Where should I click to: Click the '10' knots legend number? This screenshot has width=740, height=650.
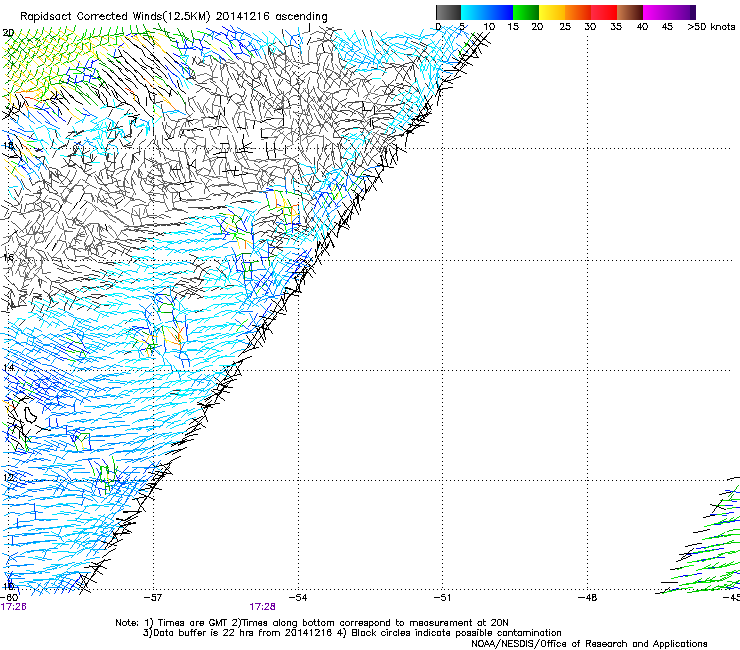(489, 27)
